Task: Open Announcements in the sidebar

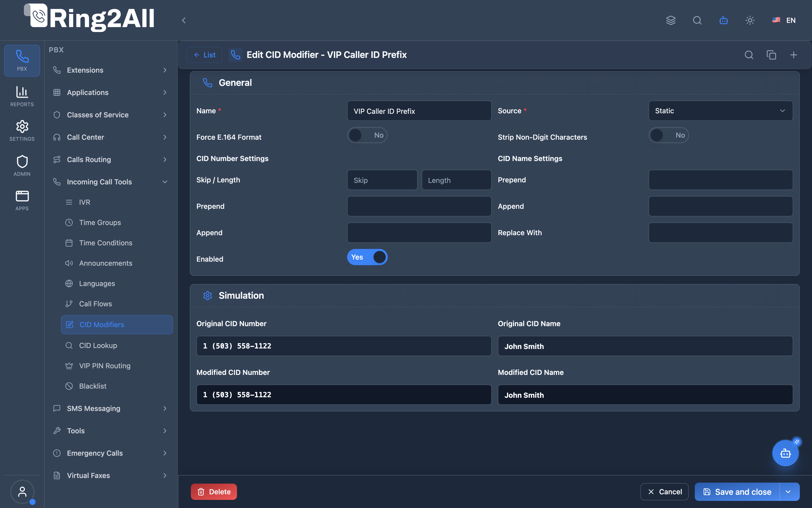Action: (117, 263)
